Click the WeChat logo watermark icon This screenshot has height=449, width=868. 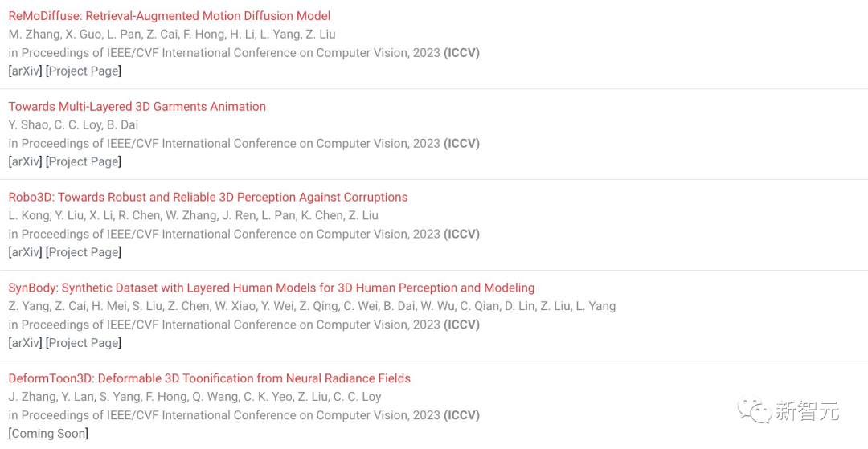click(754, 410)
